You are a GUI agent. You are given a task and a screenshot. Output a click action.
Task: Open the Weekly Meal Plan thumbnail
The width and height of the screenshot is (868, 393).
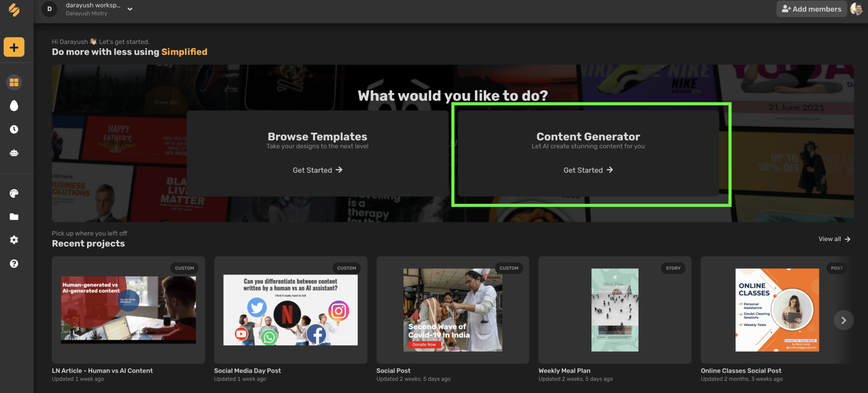coord(615,310)
